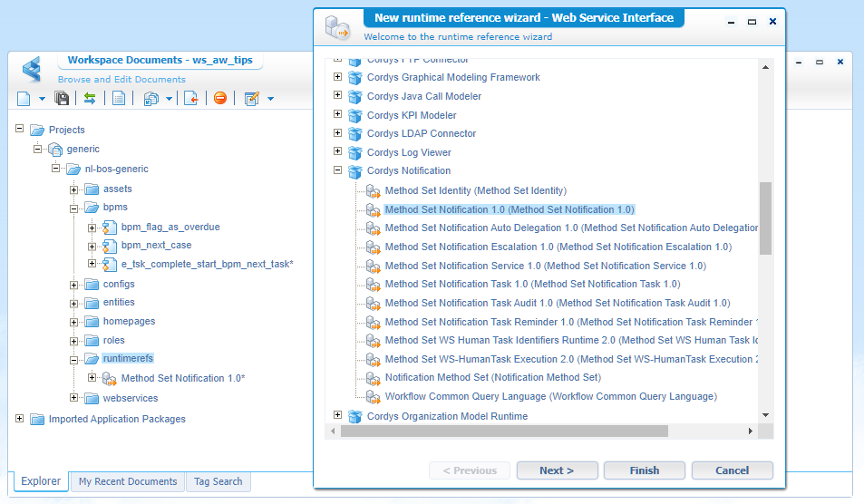Expand Cordys KPI Modeler node
The width and height of the screenshot is (864, 504).
pos(338,115)
